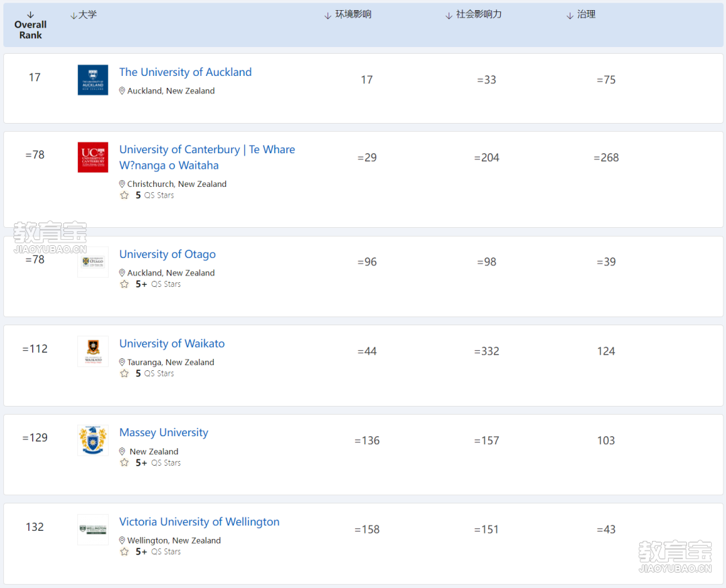Select Victoria Wellington social value =151
The width and height of the screenshot is (726, 588).
tap(487, 530)
